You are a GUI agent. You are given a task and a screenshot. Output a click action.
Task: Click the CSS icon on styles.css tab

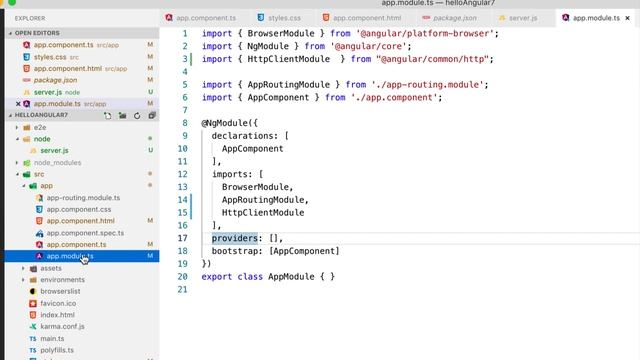pos(260,18)
